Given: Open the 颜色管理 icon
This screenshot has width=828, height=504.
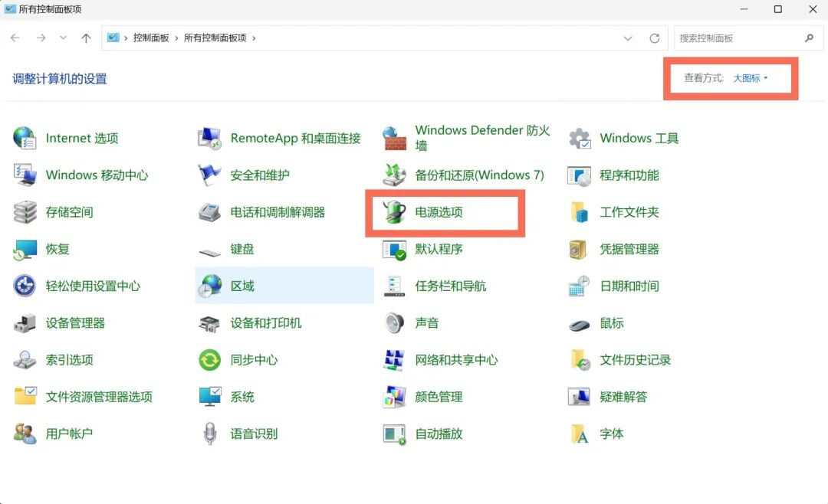Looking at the screenshot, I should click(395, 397).
